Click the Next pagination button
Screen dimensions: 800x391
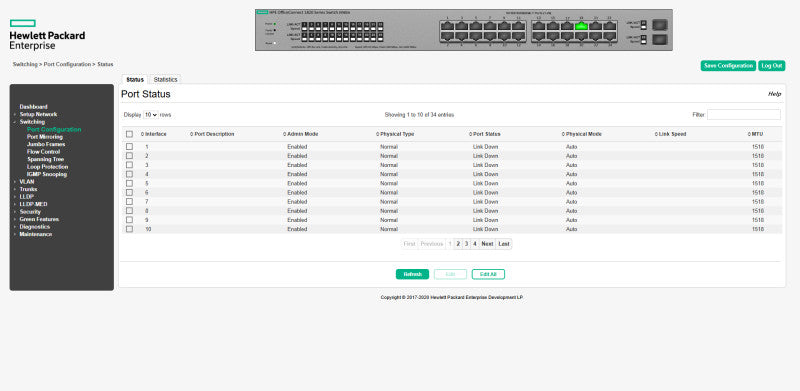487,244
